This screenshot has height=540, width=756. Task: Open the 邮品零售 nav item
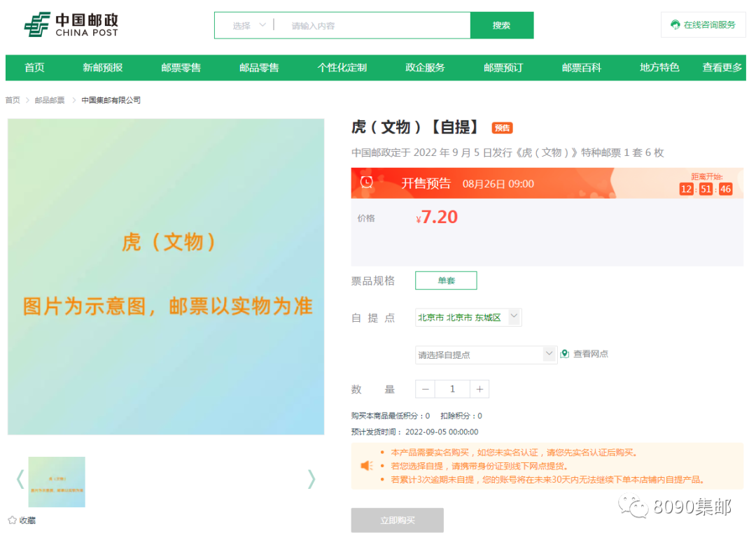pyautogui.click(x=259, y=67)
